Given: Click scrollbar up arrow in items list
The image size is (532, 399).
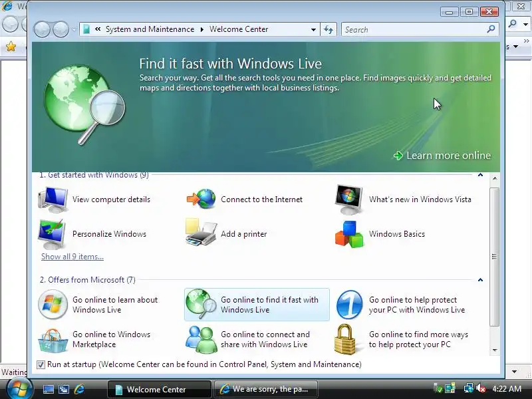Looking at the screenshot, I should [x=495, y=178].
